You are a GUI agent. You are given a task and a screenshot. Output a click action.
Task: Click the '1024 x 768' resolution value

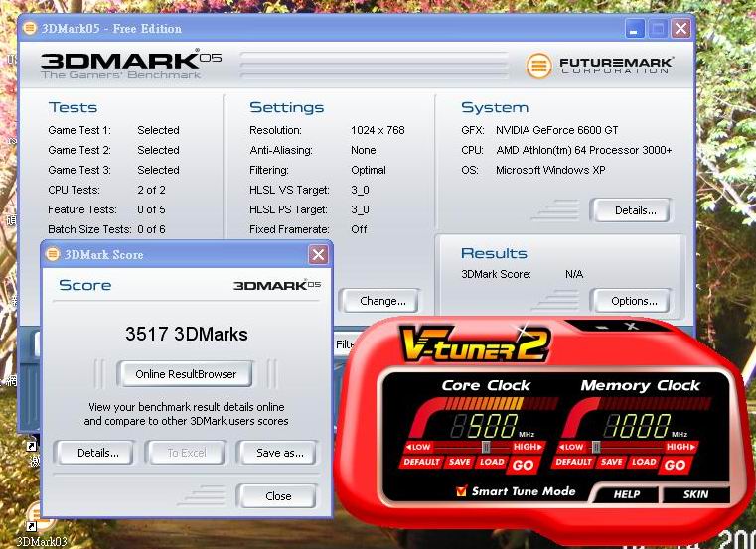[378, 130]
